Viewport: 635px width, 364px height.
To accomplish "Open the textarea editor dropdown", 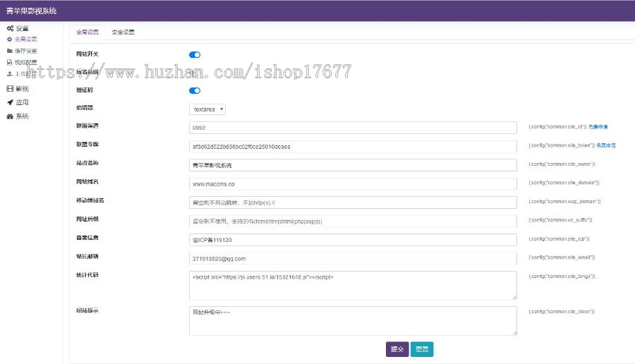I will click(x=207, y=109).
